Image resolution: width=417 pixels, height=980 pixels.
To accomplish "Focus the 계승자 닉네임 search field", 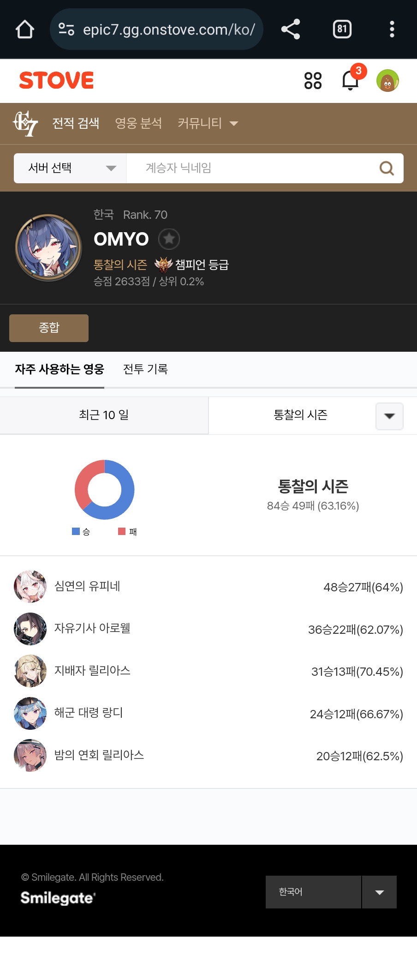I will coord(251,168).
